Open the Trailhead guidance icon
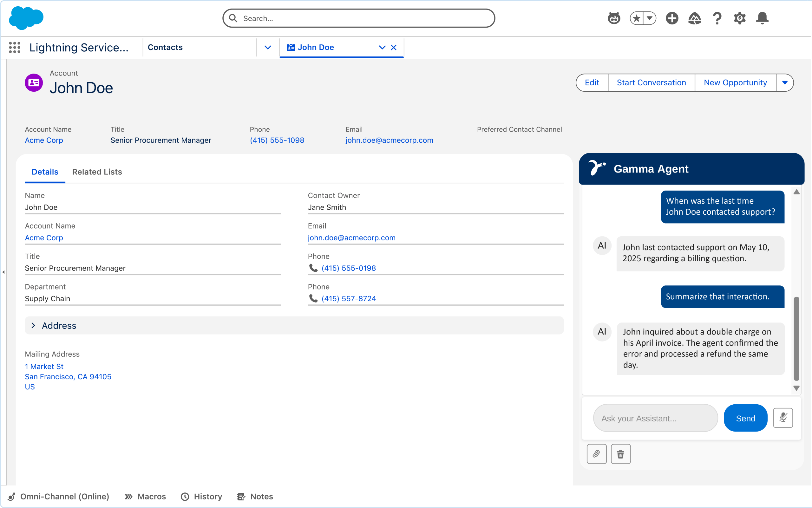812x508 pixels. pyautogui.click(x=694, y=18)
